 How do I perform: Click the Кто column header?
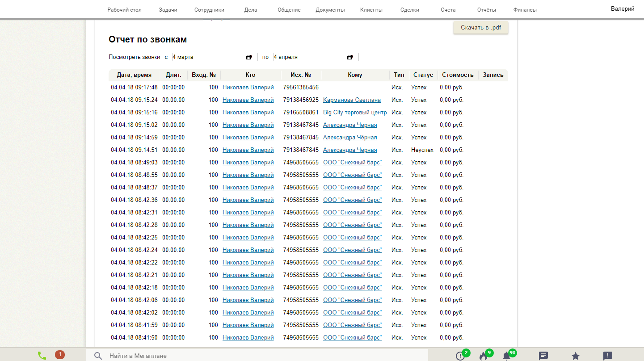point(250,75)
